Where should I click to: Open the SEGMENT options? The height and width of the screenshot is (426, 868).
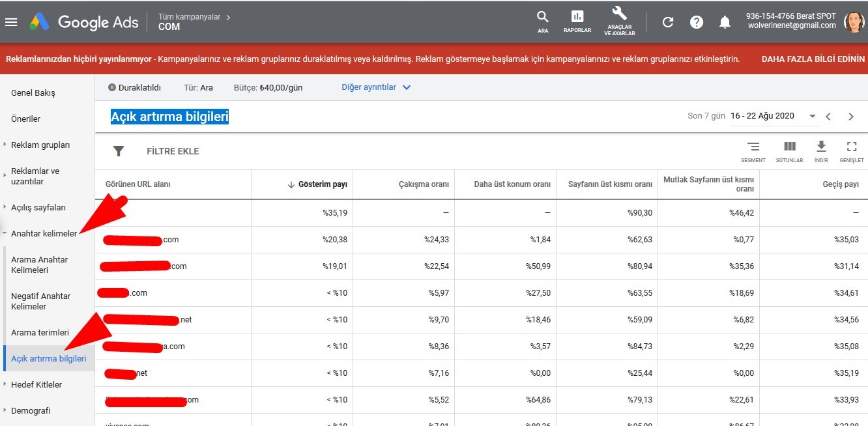point(753,152)
